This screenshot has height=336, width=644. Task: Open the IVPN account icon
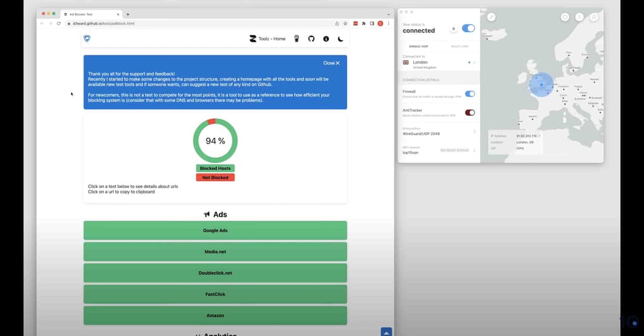click(x=579, y=17)
